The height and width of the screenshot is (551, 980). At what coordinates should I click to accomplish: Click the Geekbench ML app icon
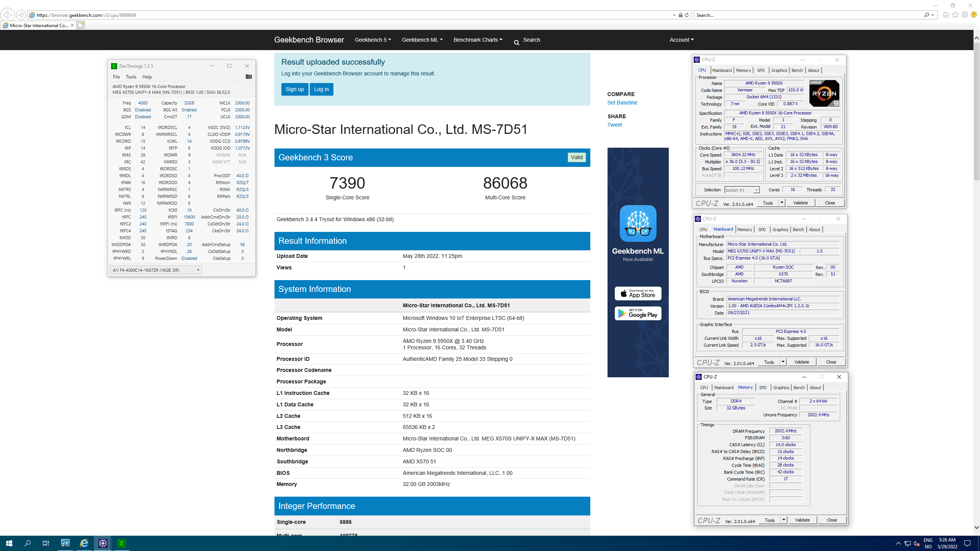(x=638, y=223)
